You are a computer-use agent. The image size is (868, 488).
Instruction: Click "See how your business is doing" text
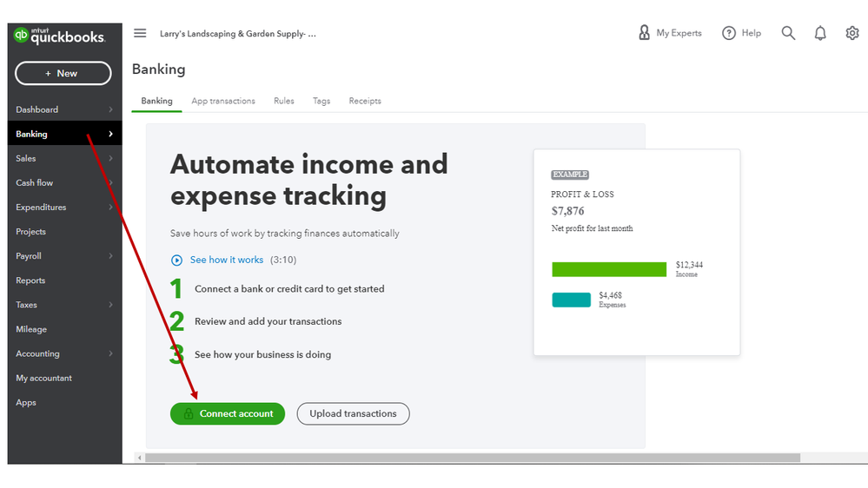263,354
